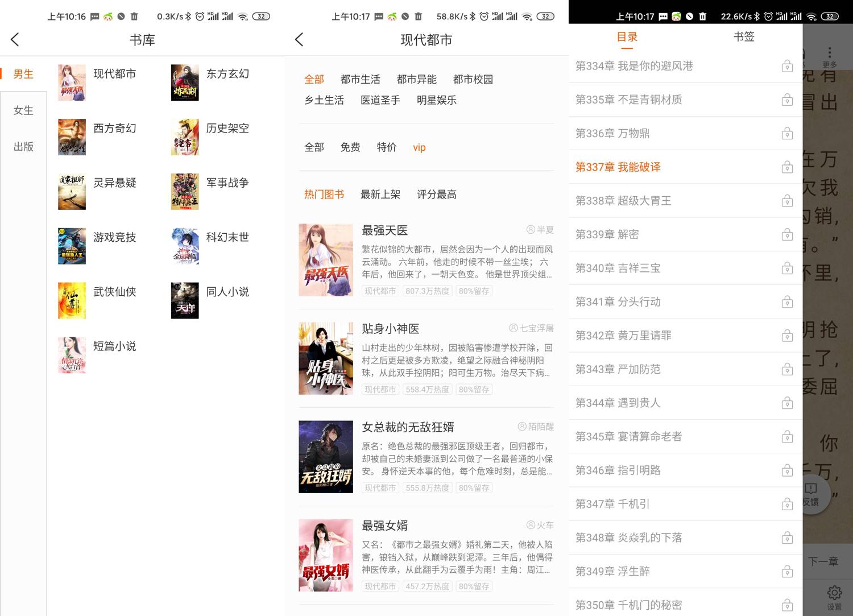Click the author icon next to 半夏
The height and width of the screenshot is (616, 853).
tap(531, 230)
